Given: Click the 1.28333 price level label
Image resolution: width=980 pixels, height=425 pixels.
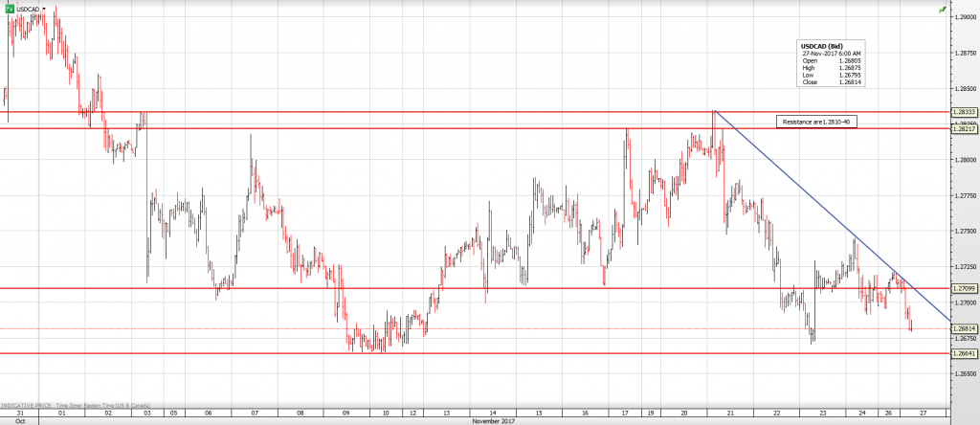Looking at the screenshot, I should point(964,112).
